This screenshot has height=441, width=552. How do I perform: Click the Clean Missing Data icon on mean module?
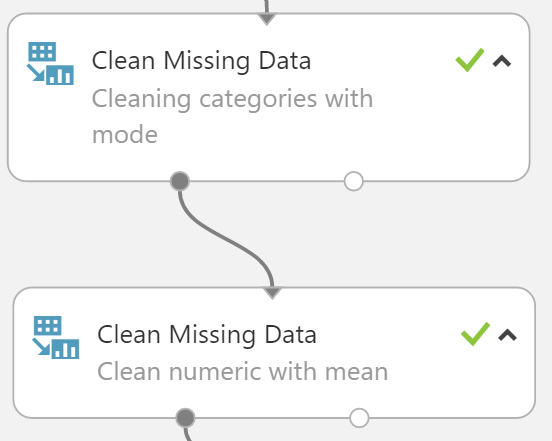[56, 338]
